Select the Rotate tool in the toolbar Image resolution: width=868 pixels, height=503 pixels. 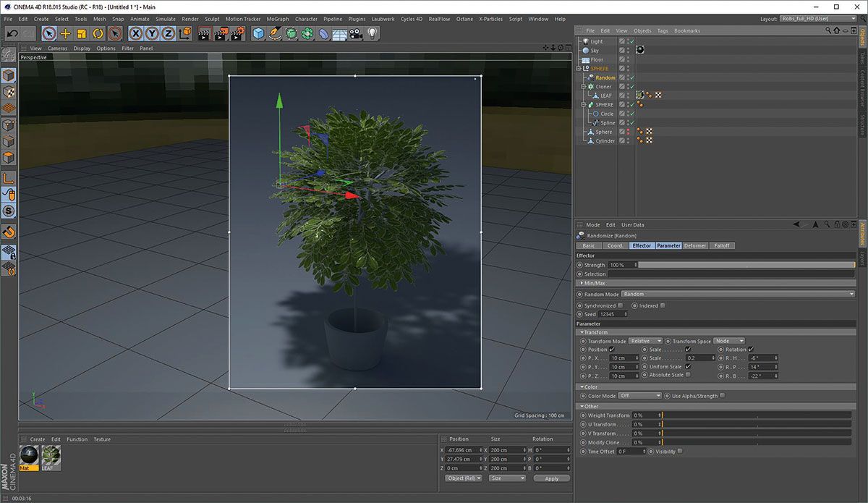point(98,33)
